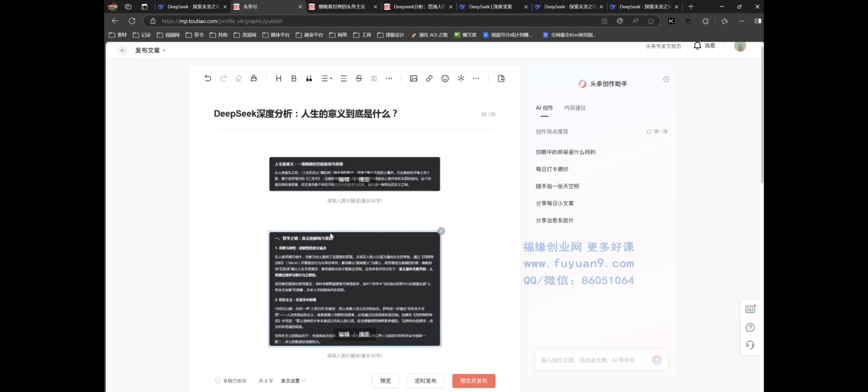This screenshot has height=392, width=868.
Task: Click the 预览并发布 button
Action: click(473, 381)
